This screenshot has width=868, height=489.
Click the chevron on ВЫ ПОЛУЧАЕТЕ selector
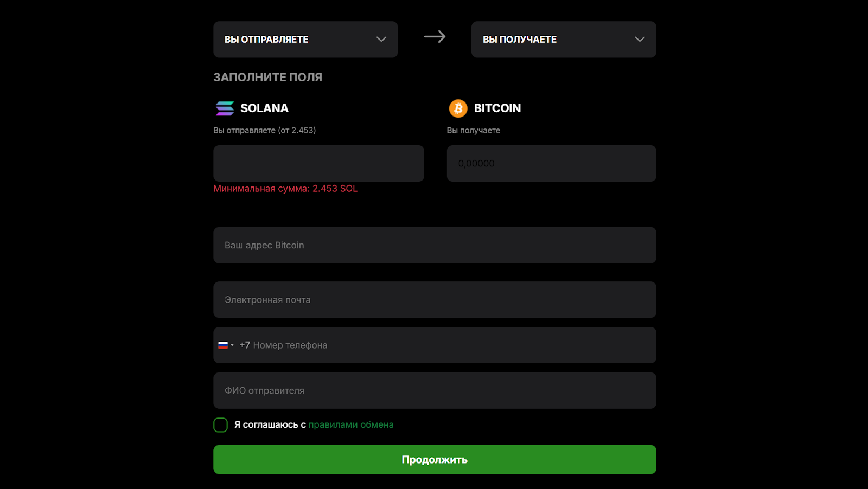pyautogui.click(x=640, y=40)
